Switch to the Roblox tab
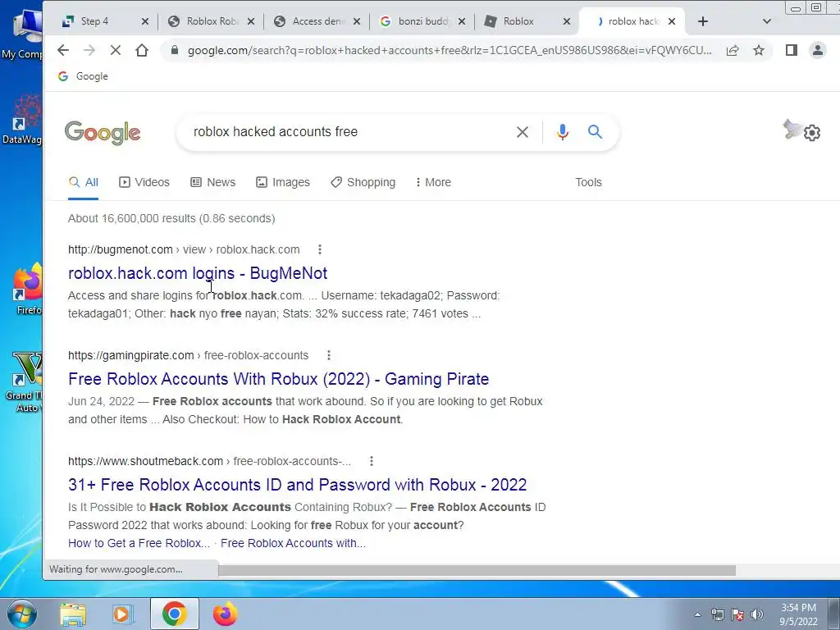 [x=518, y=21]
